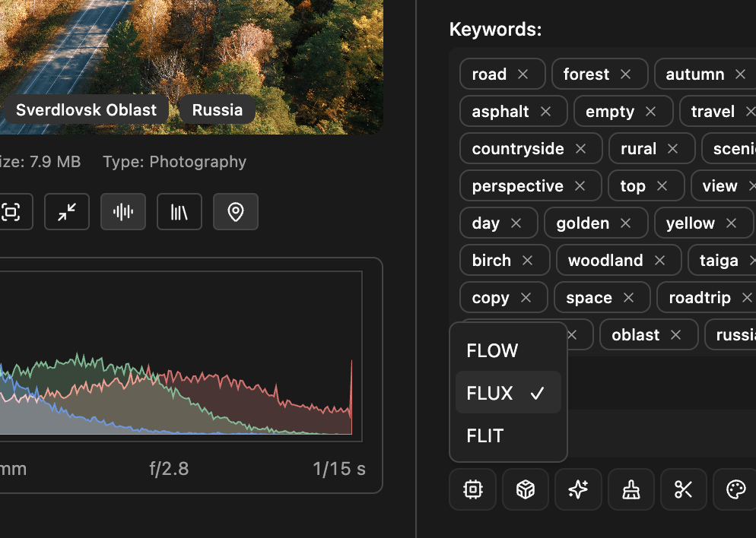
Task: Click the 1/15 s shutter speed value
Action: (x=339, y=469)
